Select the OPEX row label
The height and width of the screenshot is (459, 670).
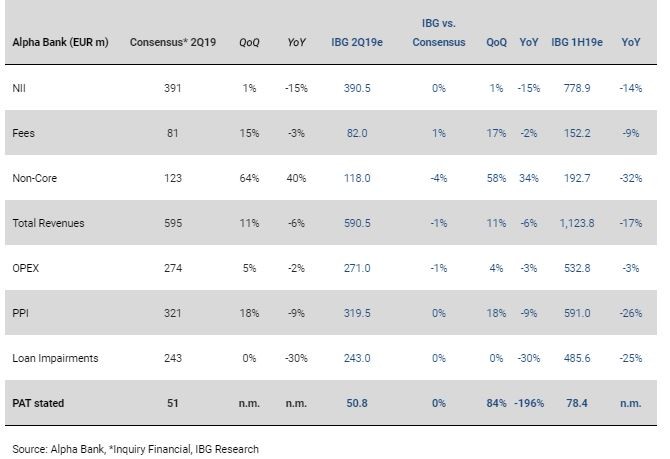click(x=25, y=268)
